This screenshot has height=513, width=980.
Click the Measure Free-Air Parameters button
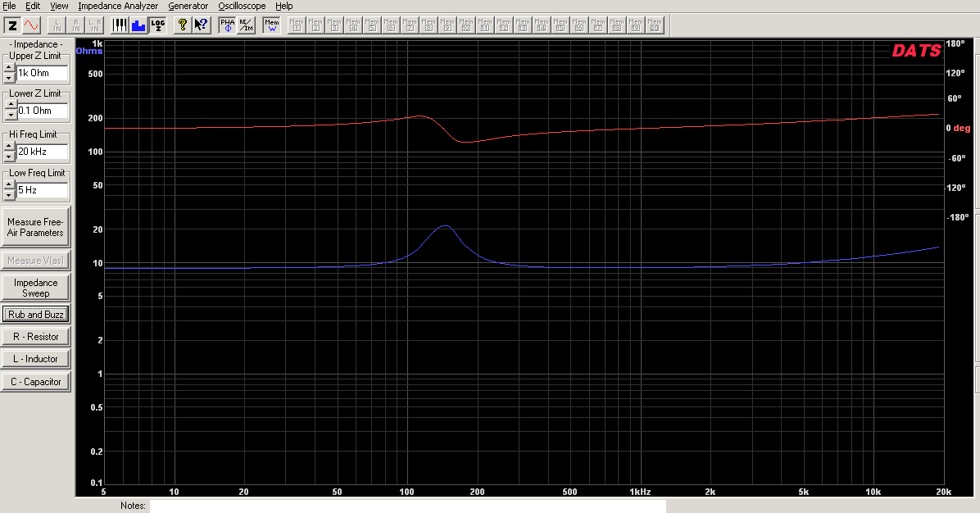(x=35, y=227)
